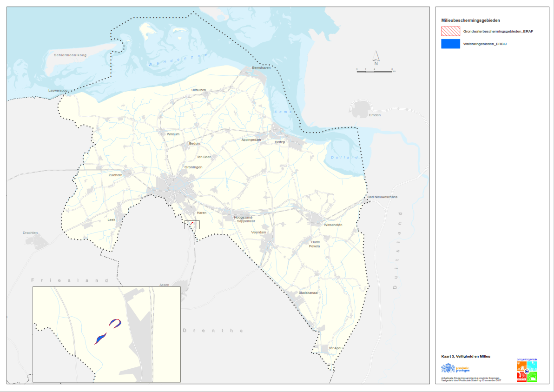
Task: Click the Milieubeschermingsgebieden legend heading
Action: [470, 20]
